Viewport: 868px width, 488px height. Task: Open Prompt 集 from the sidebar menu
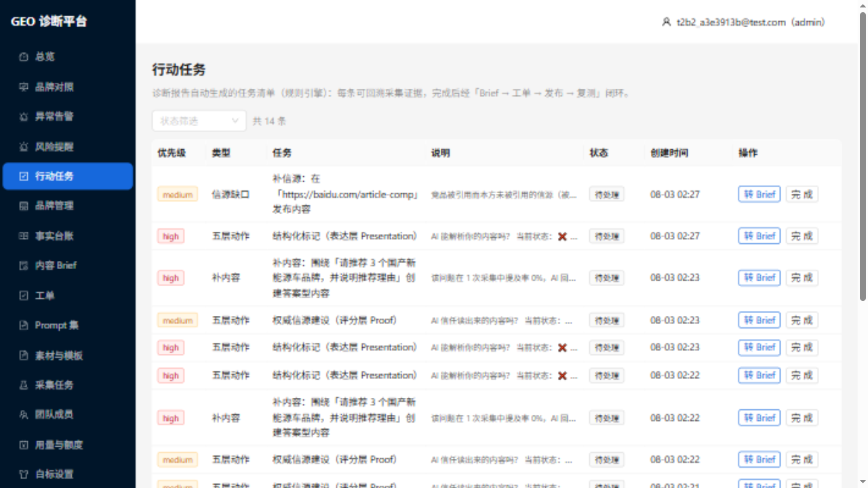coord(68,325)
